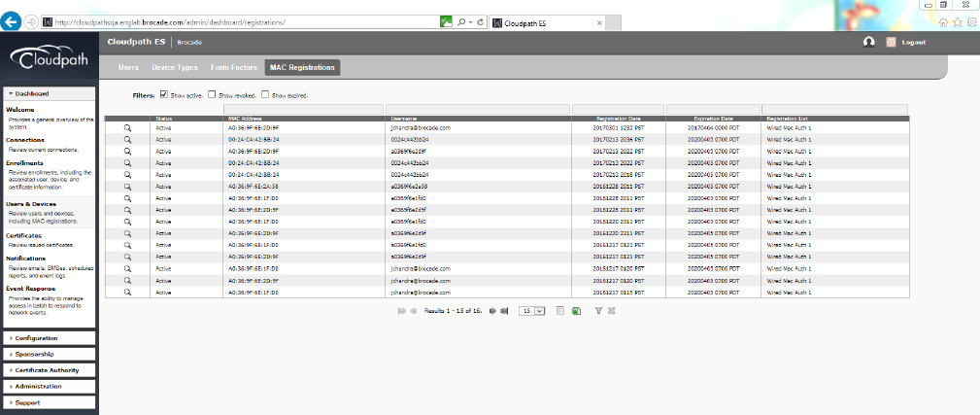Viewport: 980px width, 415px height.
Task: Sort by MAC Address column header
Action: click(x=245, y=119)
